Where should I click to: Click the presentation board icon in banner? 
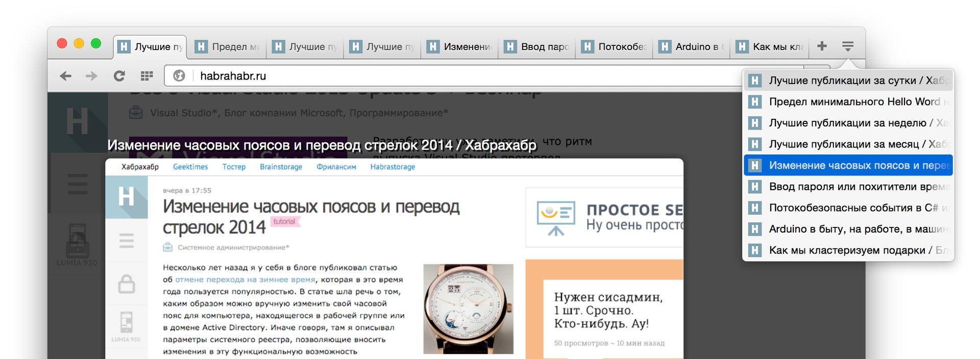click(x=555, y=218)
